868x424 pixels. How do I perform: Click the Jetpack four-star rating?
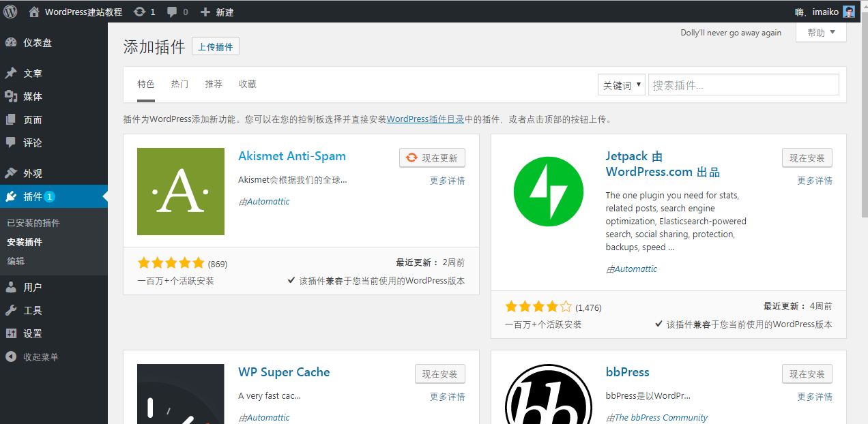(538, 307)
